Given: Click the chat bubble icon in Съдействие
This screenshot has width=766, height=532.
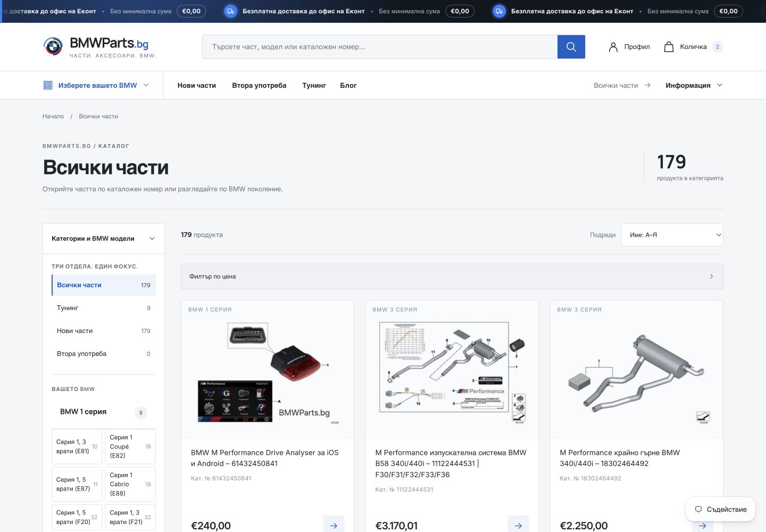Looking at the screenshot, I should pyautogui.click(x=698, y=509).
